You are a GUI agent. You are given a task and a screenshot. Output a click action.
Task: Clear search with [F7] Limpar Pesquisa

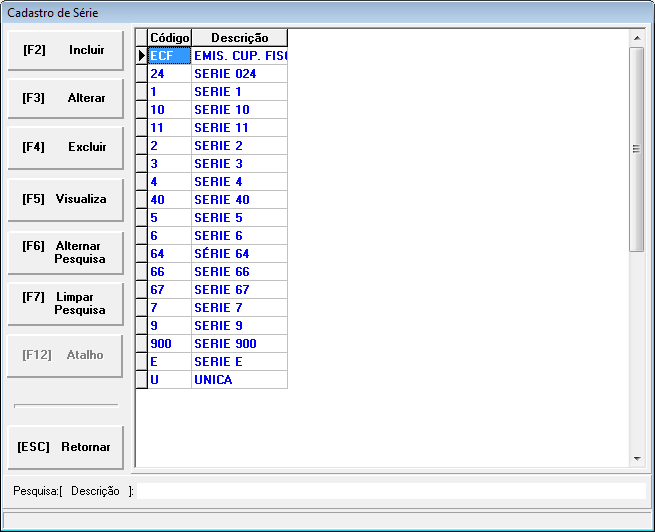[66, 303]
